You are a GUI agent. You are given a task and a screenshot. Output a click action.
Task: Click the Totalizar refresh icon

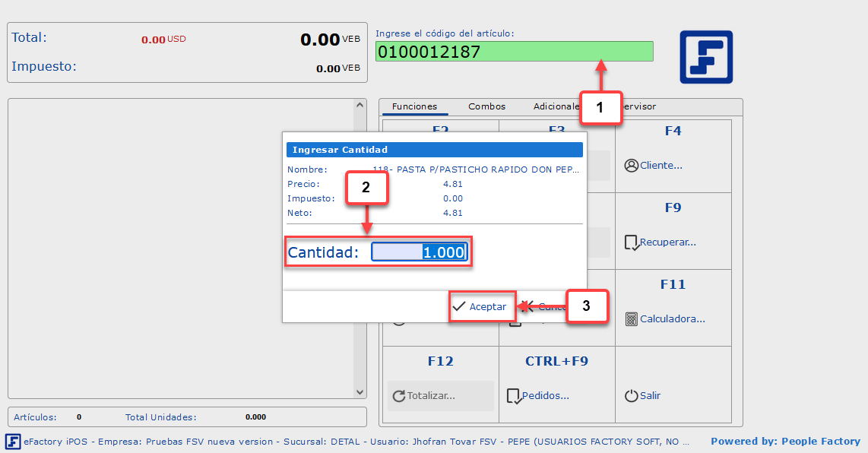pyautogui.click(x=398, y=396)
